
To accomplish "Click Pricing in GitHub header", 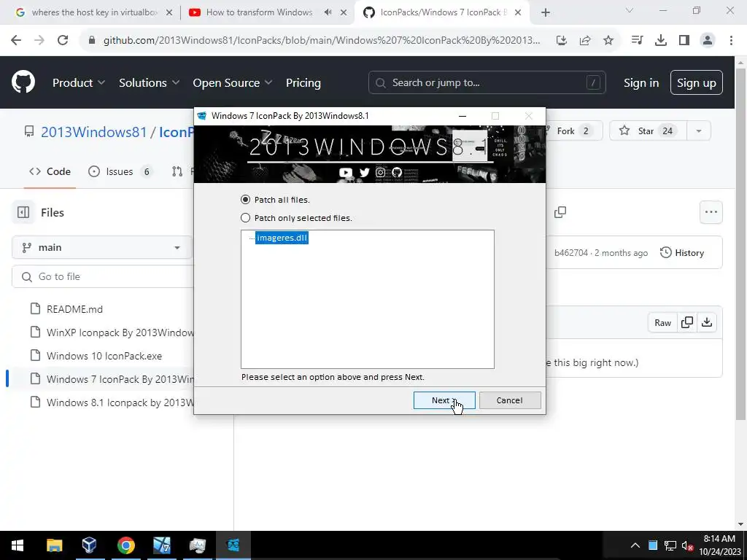I will point(303,82).
